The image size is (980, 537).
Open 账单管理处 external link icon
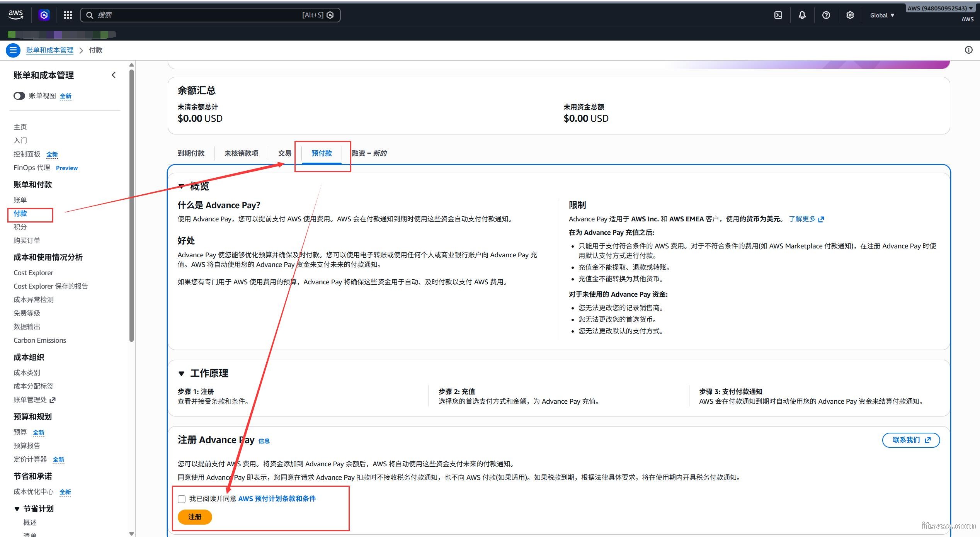pyautogui.click(x=53, y=400)
